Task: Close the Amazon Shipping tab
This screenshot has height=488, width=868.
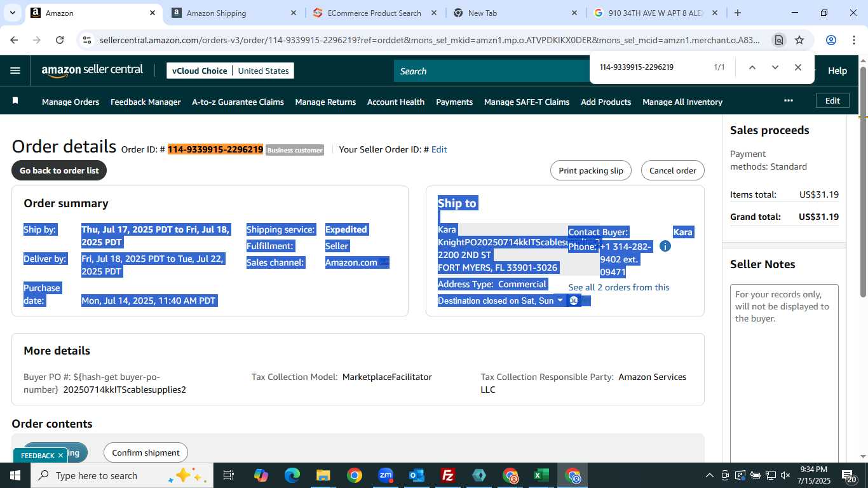Action: 293,13
